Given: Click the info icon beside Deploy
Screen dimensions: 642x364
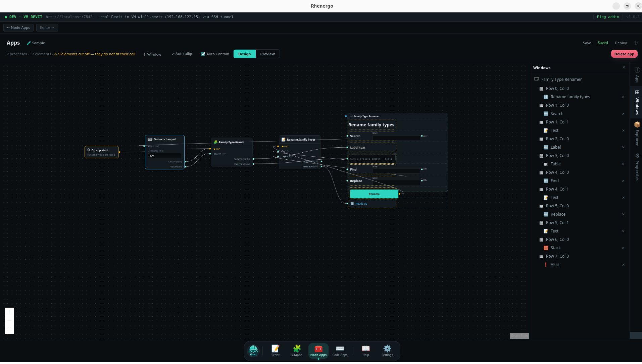Looking at the screenshot, I should pos(635,43).
